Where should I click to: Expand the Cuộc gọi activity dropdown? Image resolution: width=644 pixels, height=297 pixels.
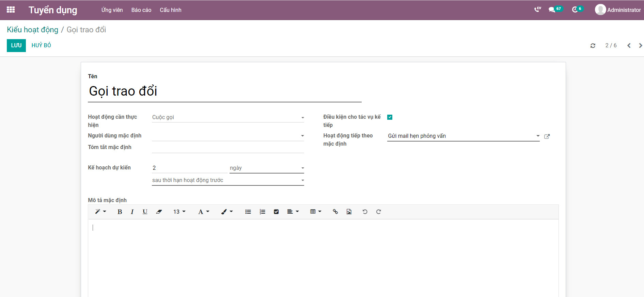pos(228,117)
